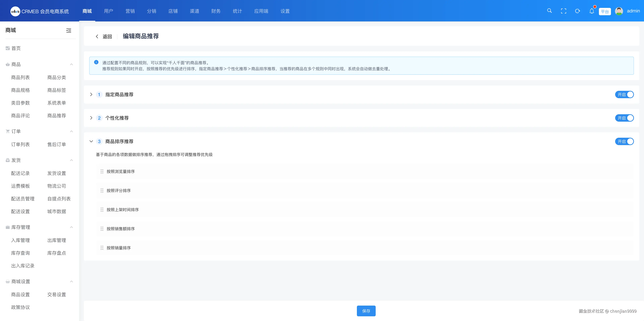Click the 保存 button
This screenshot has width=644, height=321.
click(366, 311)
